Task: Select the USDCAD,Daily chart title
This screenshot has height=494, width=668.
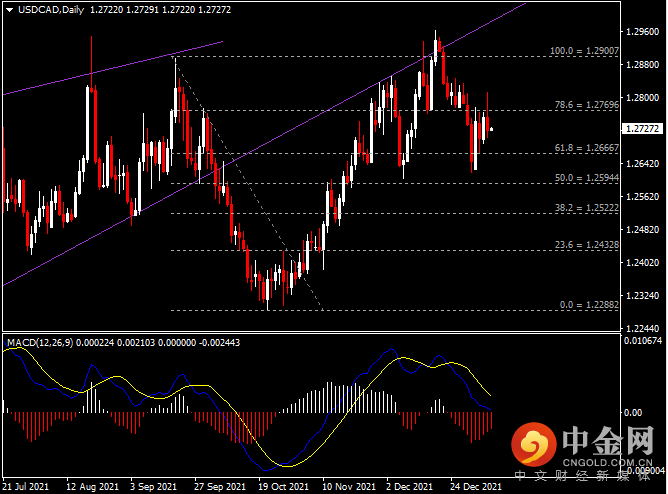Action: click(51, 10)
